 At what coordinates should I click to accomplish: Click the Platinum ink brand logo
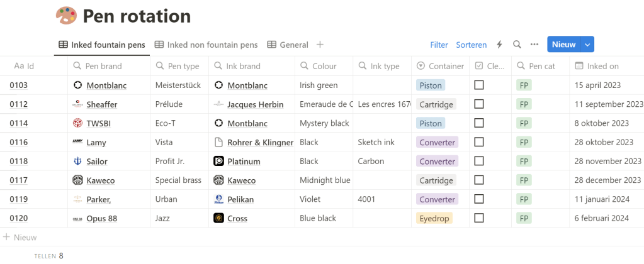(x=218, y=162)
